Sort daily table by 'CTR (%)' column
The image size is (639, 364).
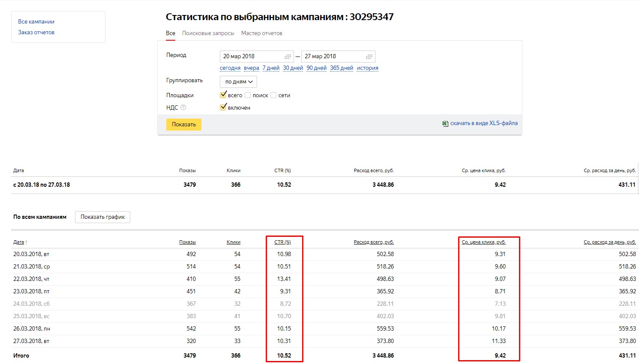[x=282, y=242]
